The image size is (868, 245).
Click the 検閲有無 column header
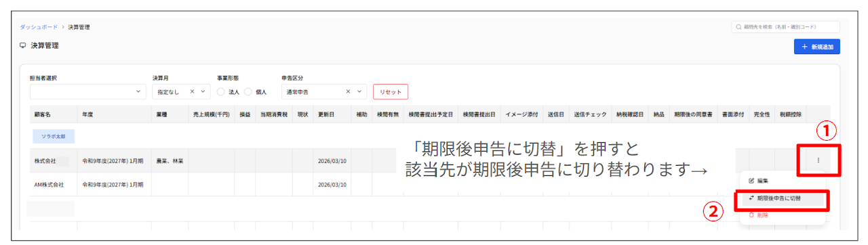387,114
